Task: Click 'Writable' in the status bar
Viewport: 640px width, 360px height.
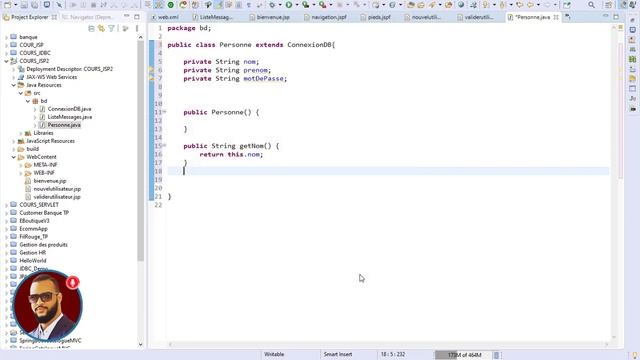Action: coord(274,354)
